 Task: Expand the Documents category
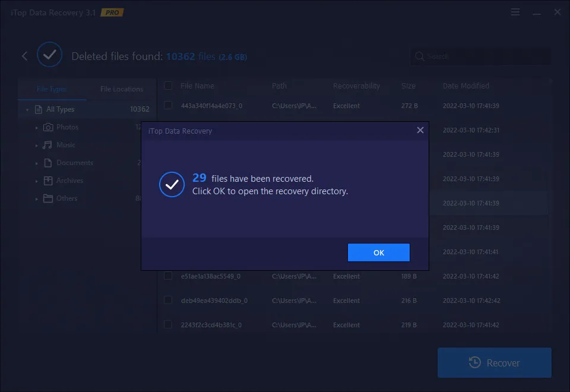(x=37, y=163)
